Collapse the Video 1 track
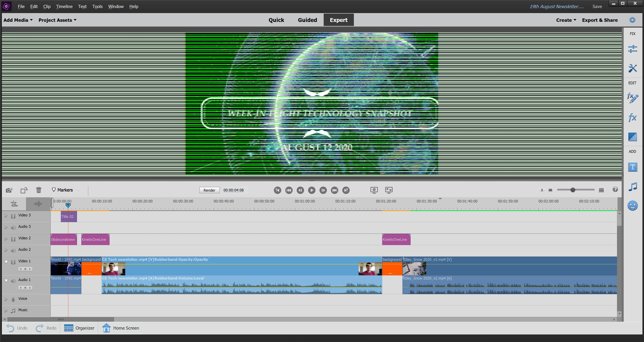Image resolution: width=644 pixels, height=342 pixels. 6,262
